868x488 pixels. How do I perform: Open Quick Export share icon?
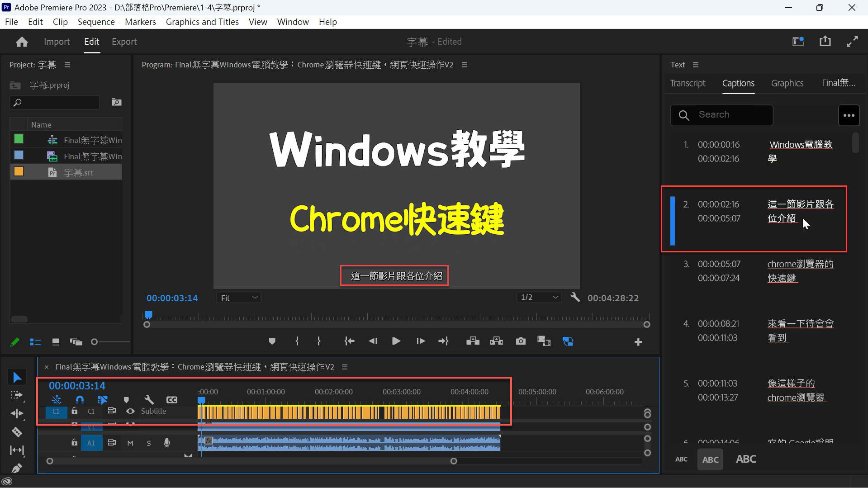825,41
